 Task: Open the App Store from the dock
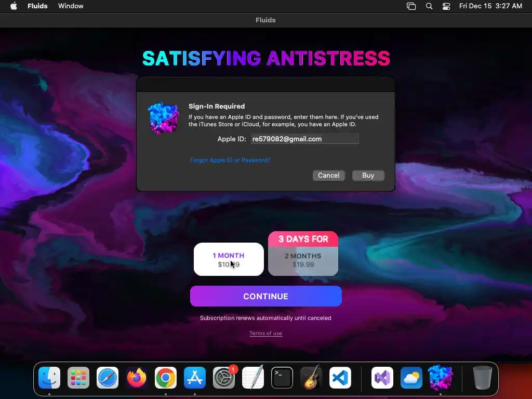[195, 378]
